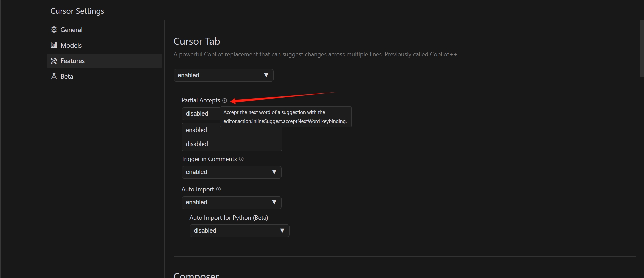This screenshot has width=644, height=278.
Task: Click the Auto Import label
Action: [x=198, y=189]
